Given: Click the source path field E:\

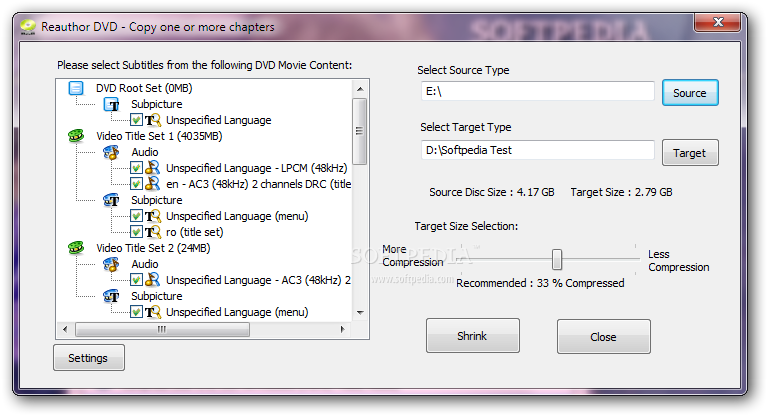Looking at the screenshot, I should pos(537,91).
